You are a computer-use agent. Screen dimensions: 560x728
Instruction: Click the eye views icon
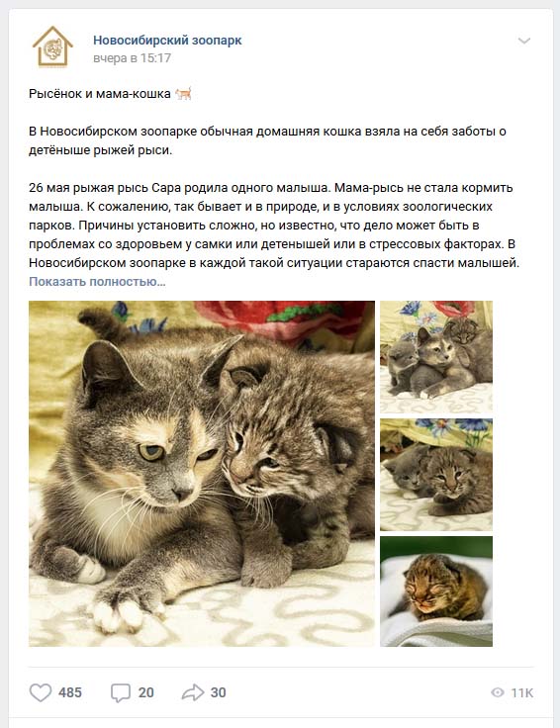498,692
